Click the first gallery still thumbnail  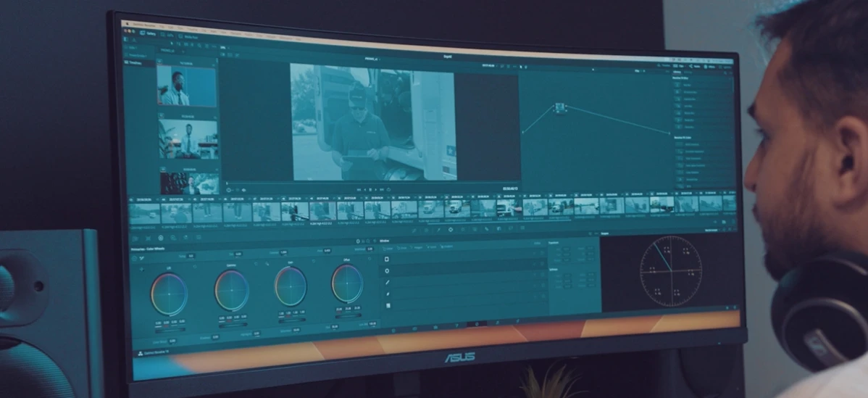(187, 86)
